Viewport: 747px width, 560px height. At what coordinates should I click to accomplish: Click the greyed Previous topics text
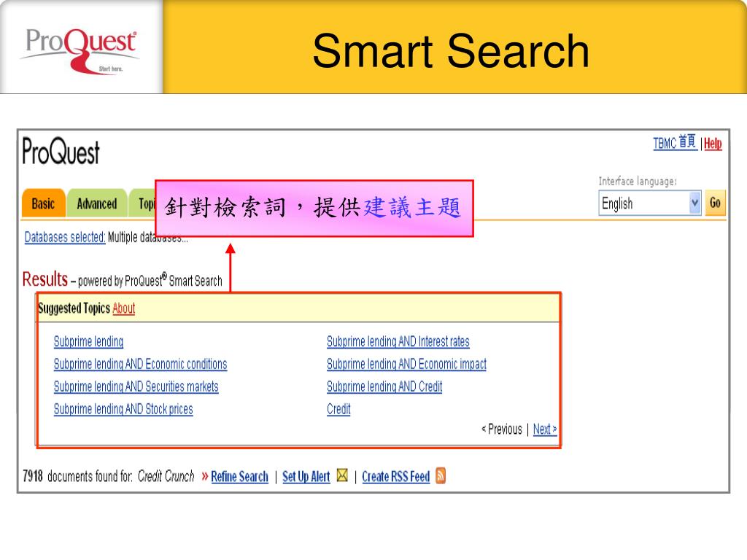click(x=502, y=429)
